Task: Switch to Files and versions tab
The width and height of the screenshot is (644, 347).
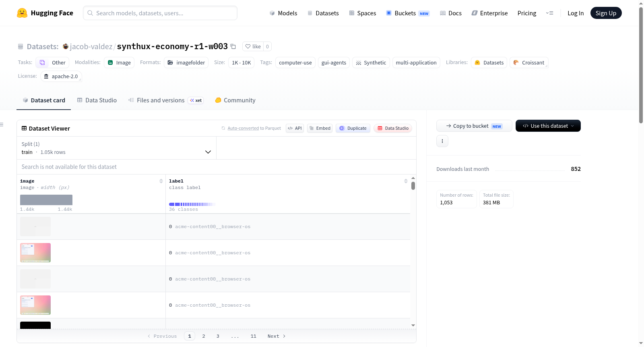Action: click(x=166, y=100)
